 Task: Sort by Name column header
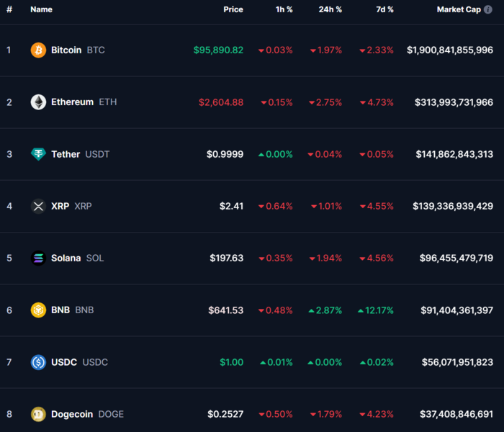tap(41, 9)
